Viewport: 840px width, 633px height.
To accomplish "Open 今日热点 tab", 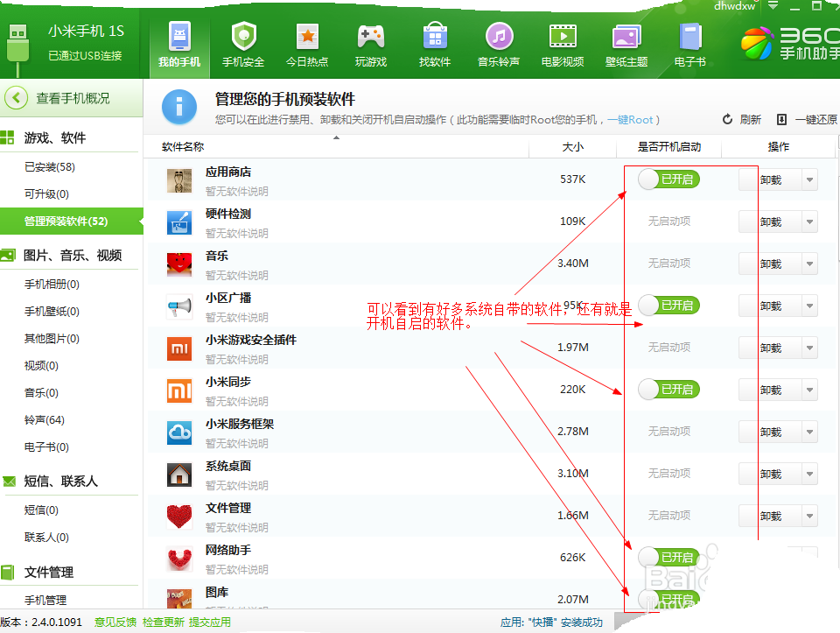I will (x=307, y=45).
